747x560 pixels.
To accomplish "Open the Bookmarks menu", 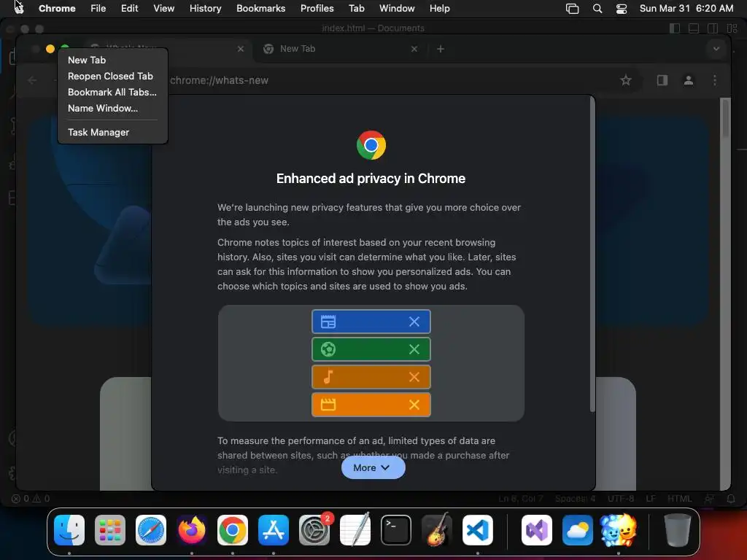I will coord(260,8).
